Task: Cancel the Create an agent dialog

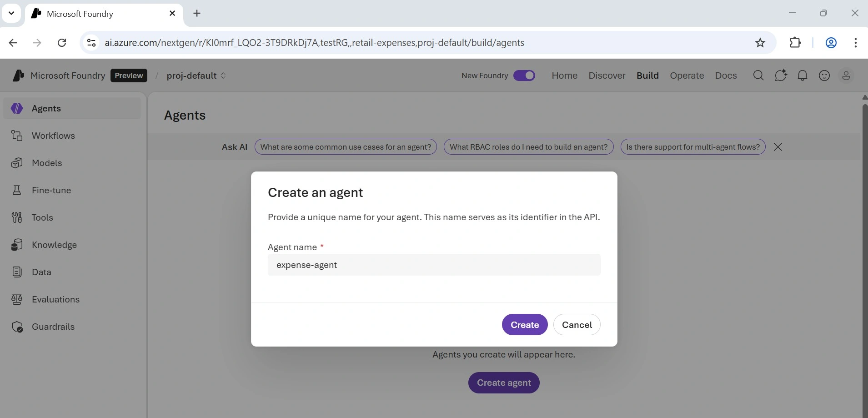Action: coord(577,325)
